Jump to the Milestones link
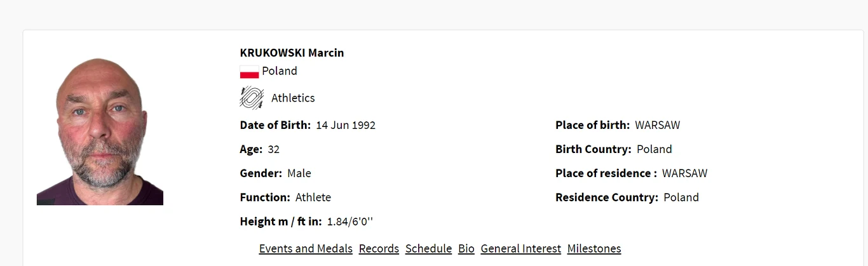Image resolution: width=868 pixels, height=266 pixels. click(x=594, y=249)
